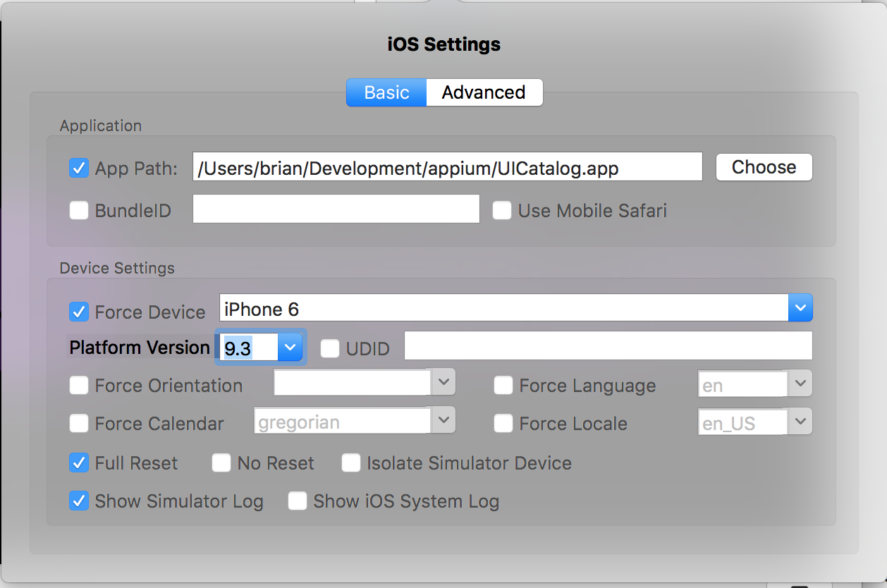Enable Isolate Simulator Device checkbox
This screenshot has height=588, width=887.
coord(351,463)
